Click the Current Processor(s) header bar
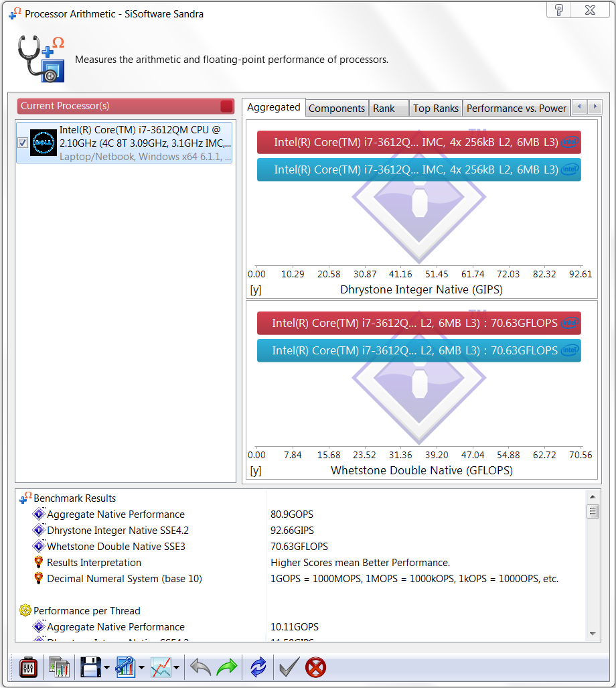The image size is (616, 688). [x=125, y=107]
